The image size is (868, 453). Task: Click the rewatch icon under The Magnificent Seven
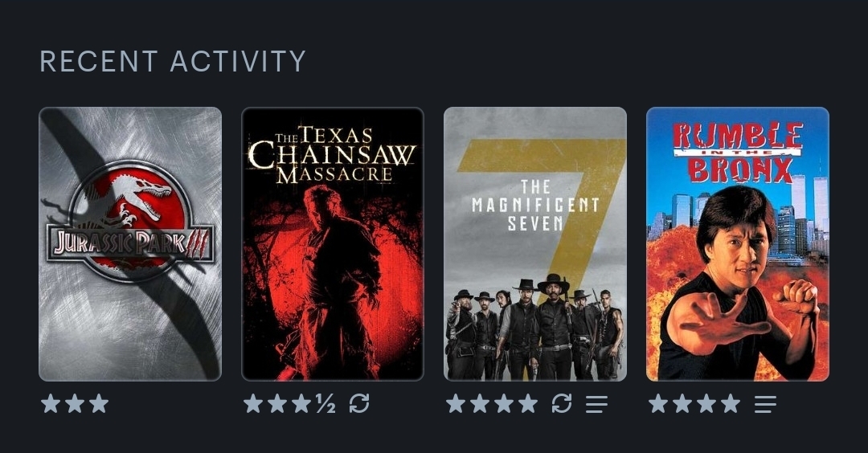[x=562, y=403]
